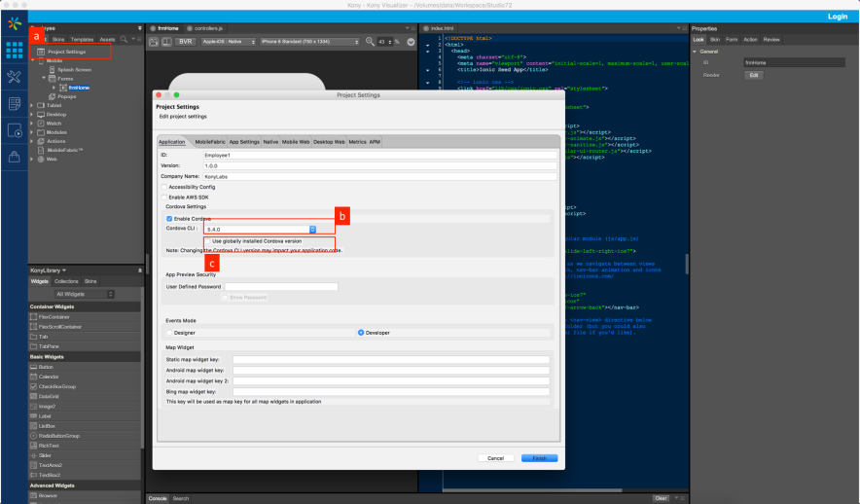Viewport: 860px width, 504px height.
Task: Open the Cordova CLI version dropdown
Action: (x=312, y=230)
